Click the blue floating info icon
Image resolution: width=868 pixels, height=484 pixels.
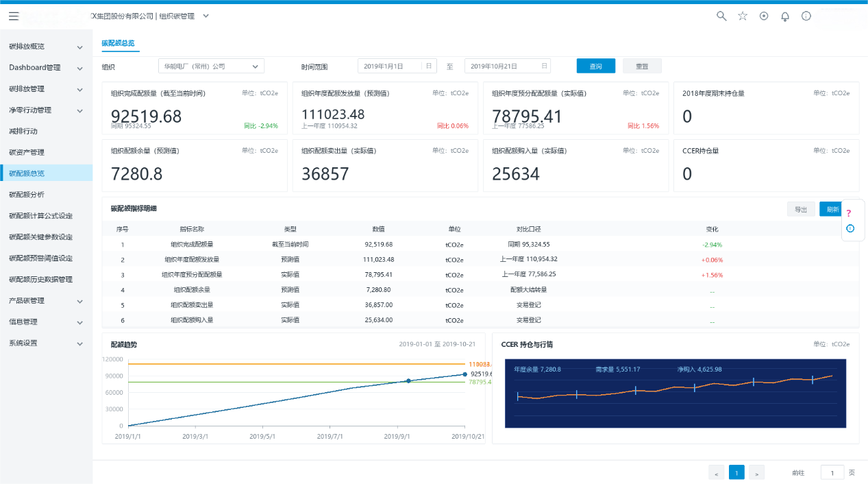pyautogui.click(x=850, y=228)
